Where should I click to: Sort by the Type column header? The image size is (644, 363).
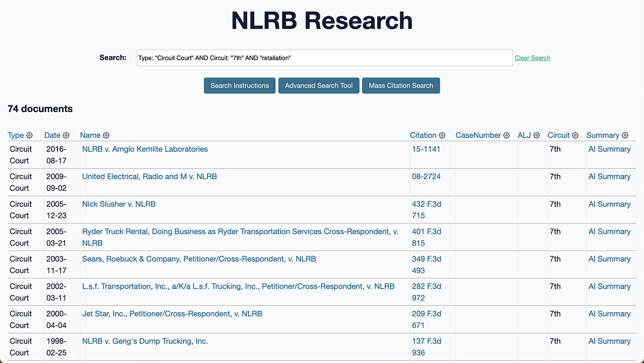pos(16,135)
